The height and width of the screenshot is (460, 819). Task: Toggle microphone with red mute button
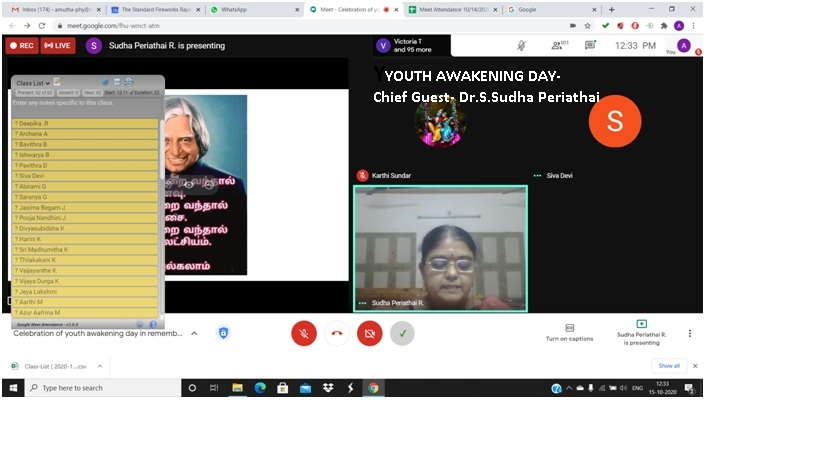[x=304, y=333]
